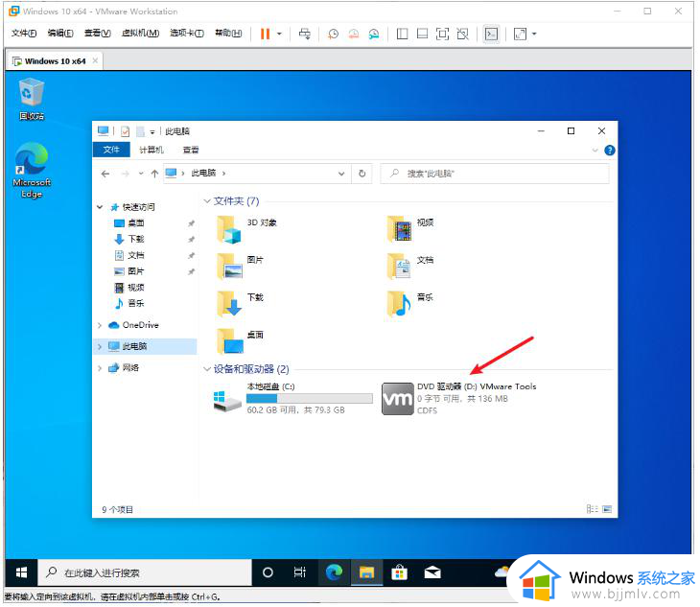Open the Explorer 计算机 ribbon tab
The image size is (700, 607).
click(152, 150)
